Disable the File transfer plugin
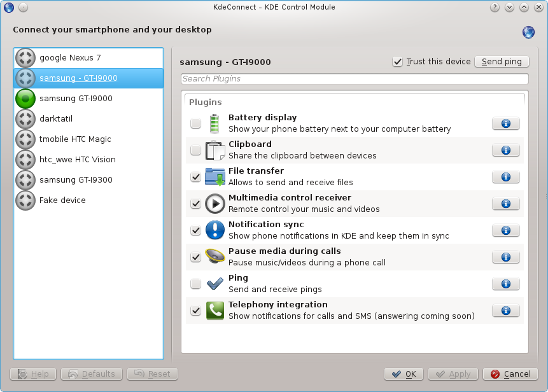The width and height of the screenshot is (548, 392). click(195, 177)
